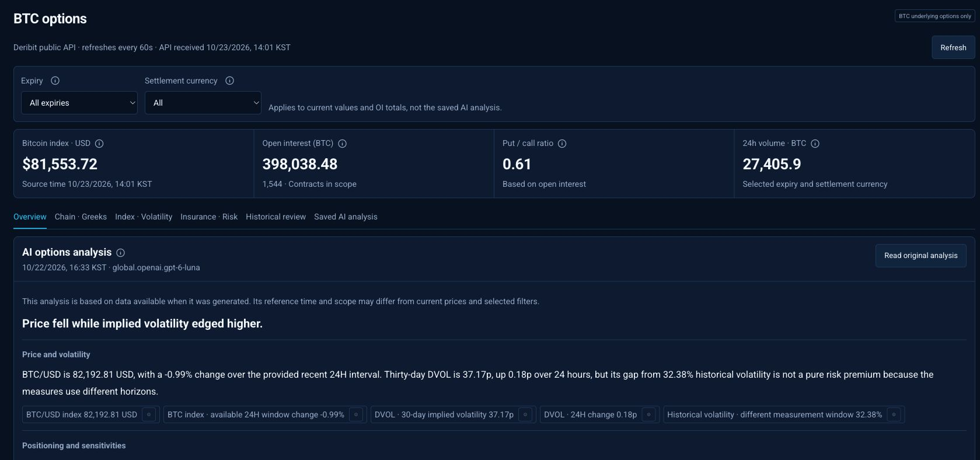Click the analysis timestamp 10/22/2026, 16:33 KST line

pyautogui.click(x=111, y=267)
